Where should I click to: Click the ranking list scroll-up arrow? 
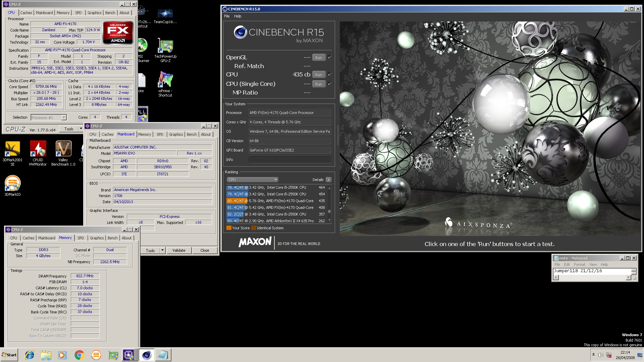click(329, 188)
